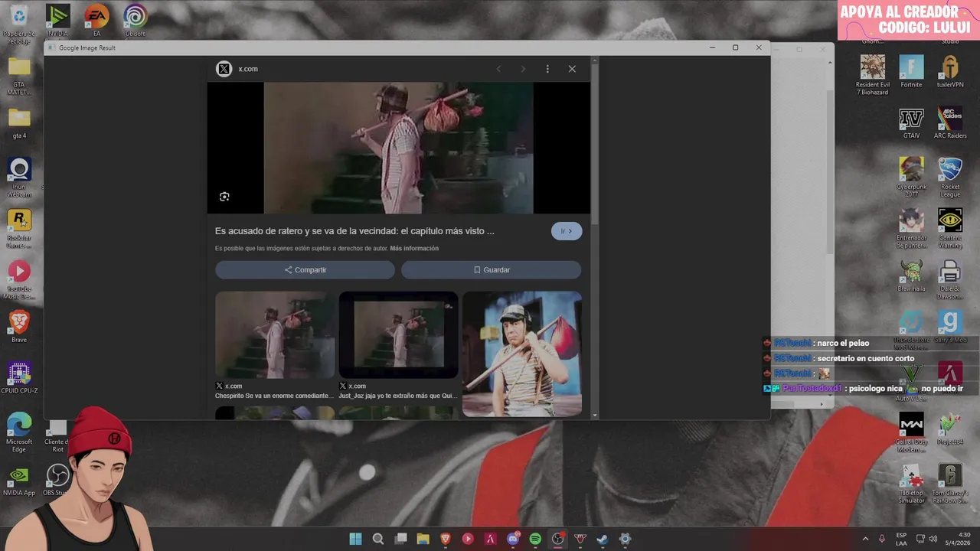Open the Tom Clancy's Rainbow Six desktop icon
The height and width of the screenshot is (551, 980).
click(950, 484)
